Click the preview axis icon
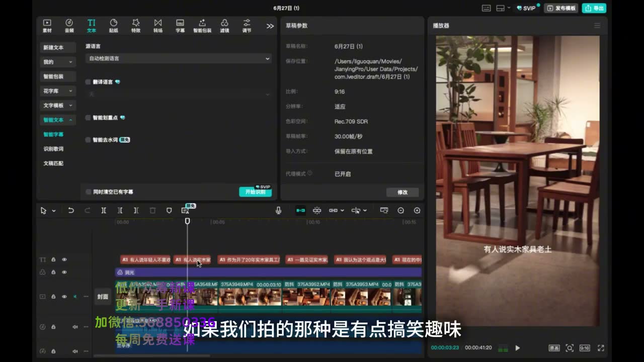644x362 pixels. coord(355,211)
